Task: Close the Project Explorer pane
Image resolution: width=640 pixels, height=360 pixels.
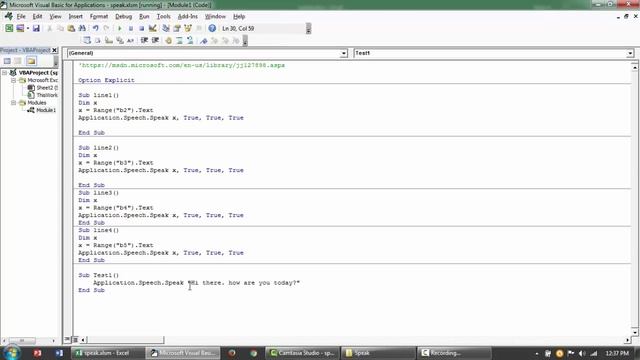Action: [55, 50]
